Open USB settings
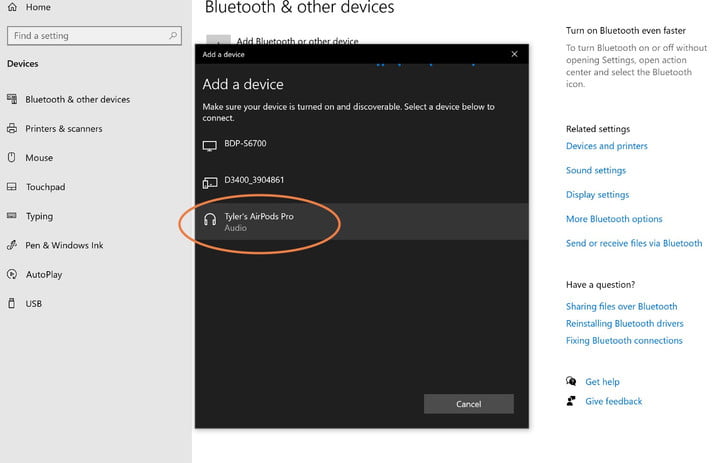This screenshot has width=719, height=463. pyautogui.click(x=33, y=303)
